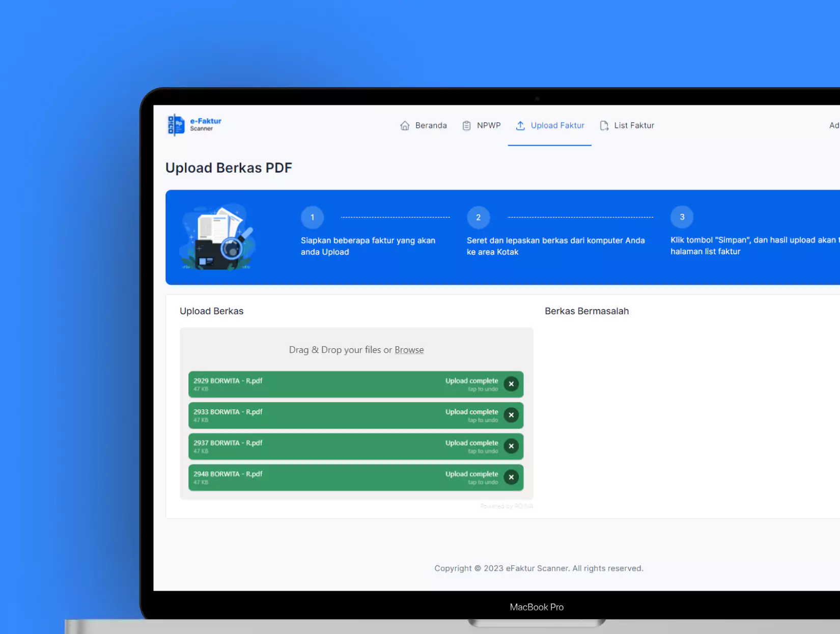The image size is (840, 634).
Task: Switch to the List Faktur tab
Action: click(x=634, y=126)
